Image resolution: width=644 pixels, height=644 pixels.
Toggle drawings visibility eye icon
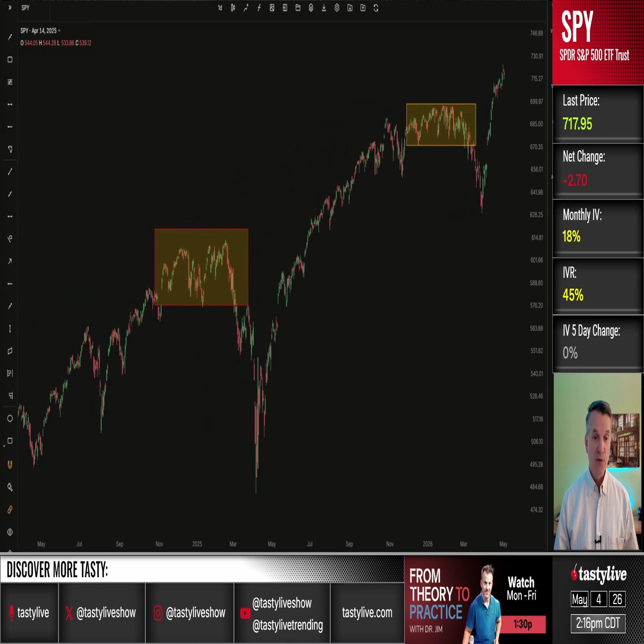(10, 532)
